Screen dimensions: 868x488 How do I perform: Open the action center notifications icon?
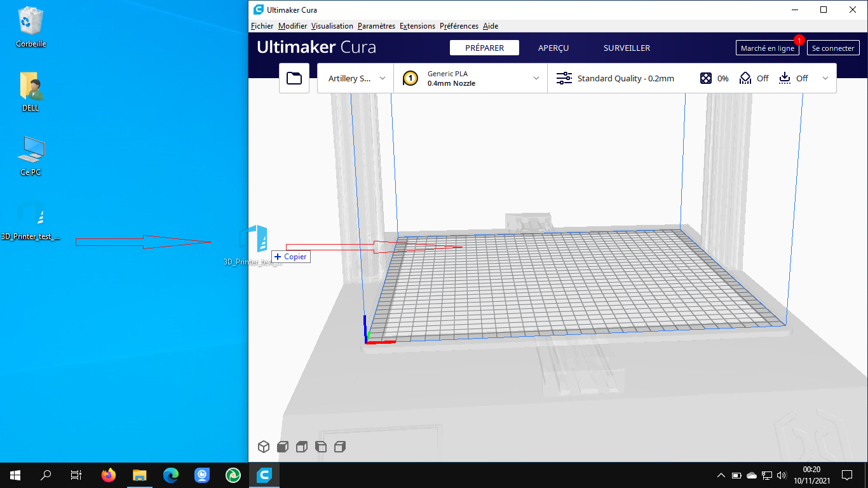[x=847, y=475]
